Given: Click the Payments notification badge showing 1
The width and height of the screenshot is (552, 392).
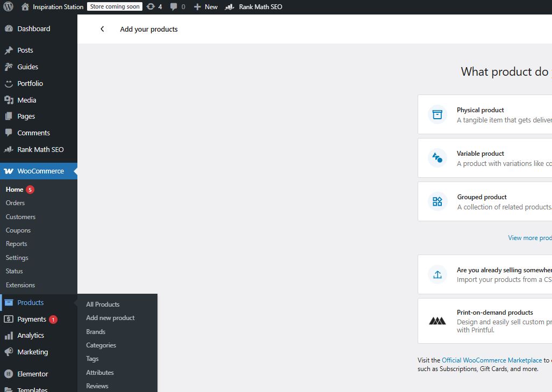Looking at the screenshot, I should tap(53, 320).
